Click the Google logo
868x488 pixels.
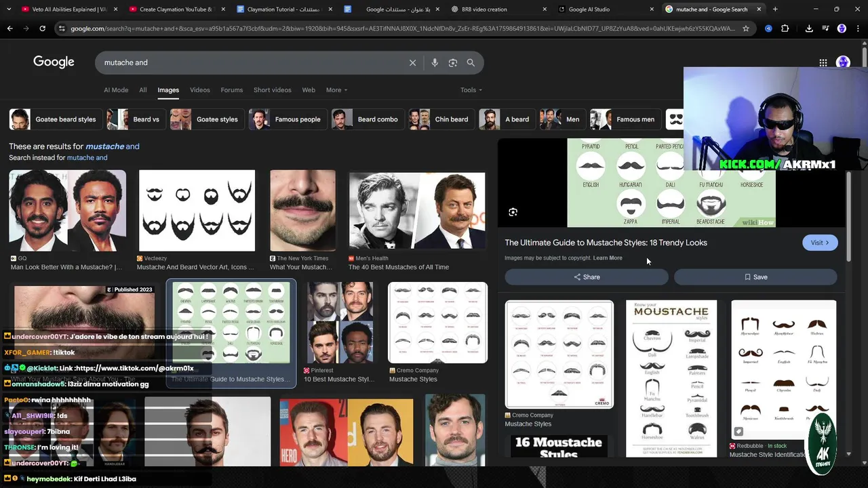(54, 62)
